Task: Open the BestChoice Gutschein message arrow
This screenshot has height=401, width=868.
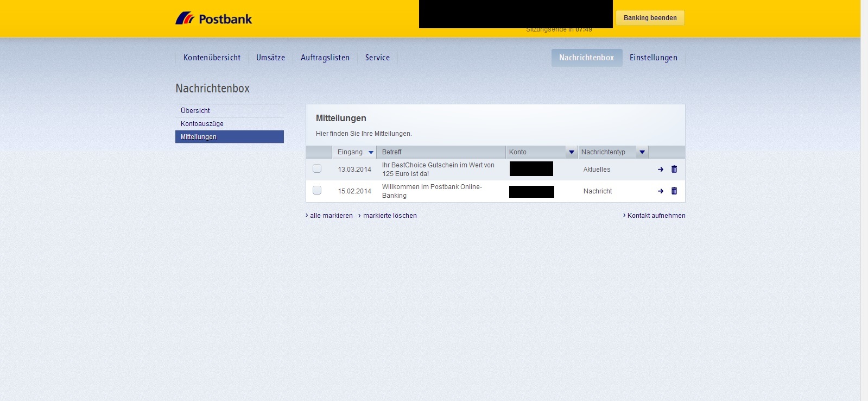Action: 661,170
